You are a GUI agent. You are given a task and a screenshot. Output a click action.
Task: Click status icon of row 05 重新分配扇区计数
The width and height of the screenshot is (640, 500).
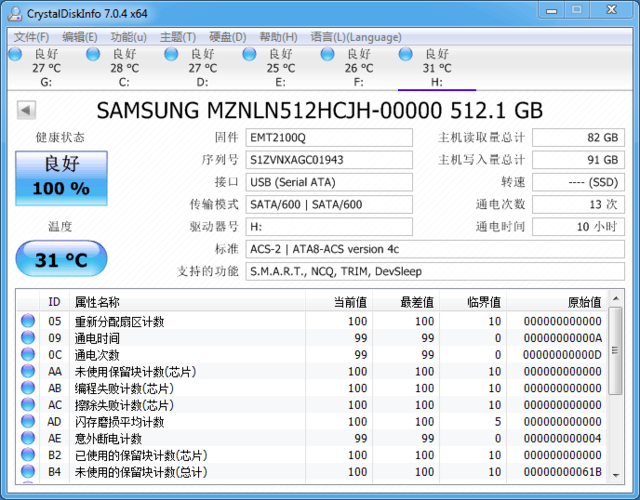[28, 321]
